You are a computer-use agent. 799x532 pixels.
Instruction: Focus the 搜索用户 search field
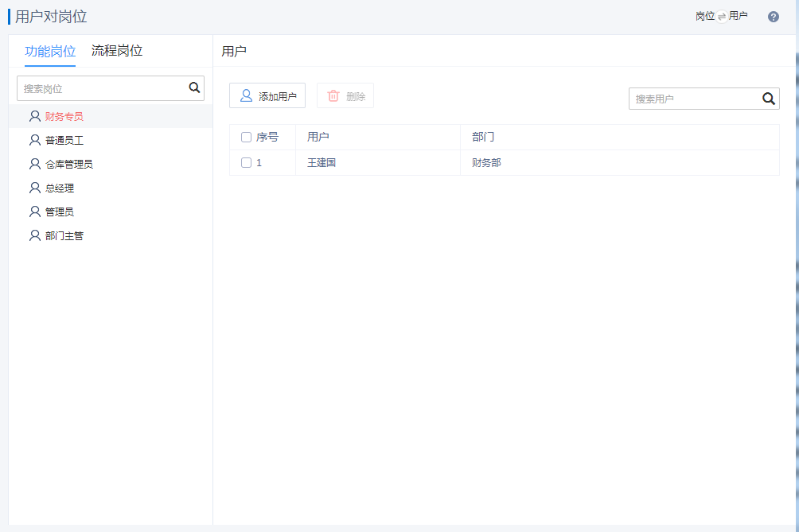pos(692,99)
